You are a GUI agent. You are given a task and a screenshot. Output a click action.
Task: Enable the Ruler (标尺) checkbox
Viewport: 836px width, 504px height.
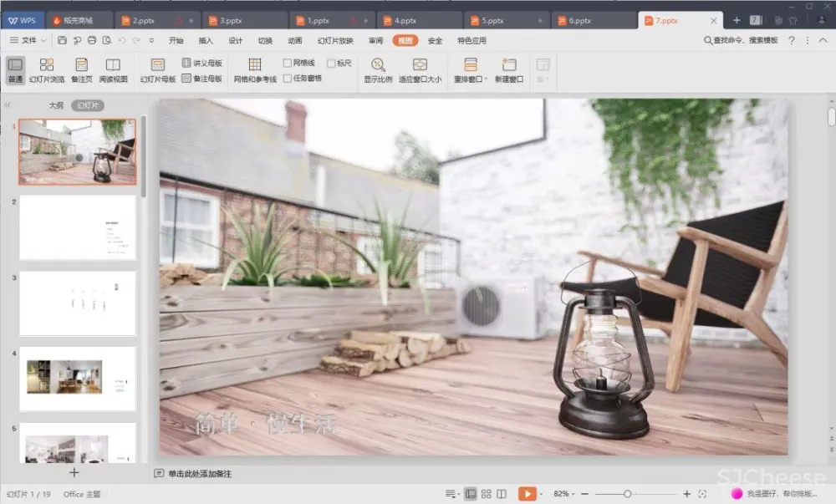[x=331, y=63]
